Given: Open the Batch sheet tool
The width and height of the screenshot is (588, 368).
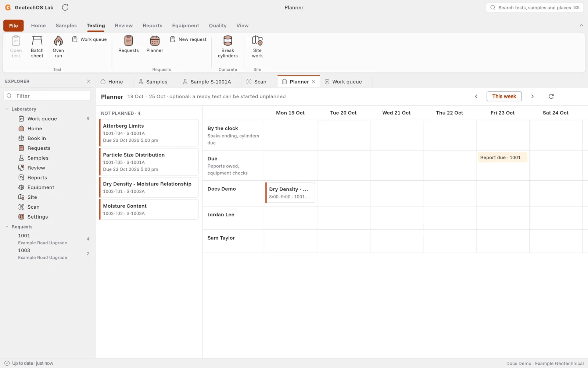Looking at the screenshot, I should (37, 47).
